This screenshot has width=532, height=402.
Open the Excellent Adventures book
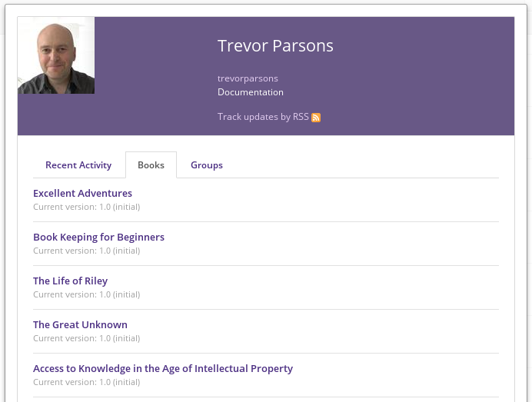click(x=82, y=194)
